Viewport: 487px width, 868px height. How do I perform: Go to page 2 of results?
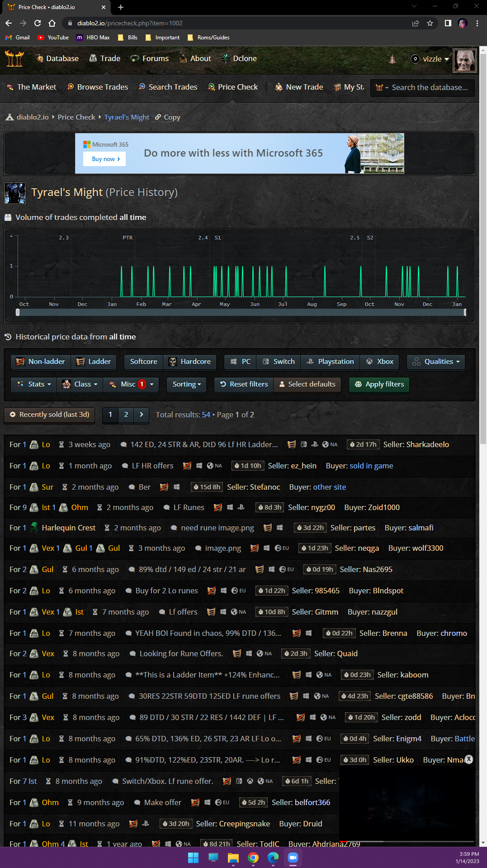coord(126,415)
